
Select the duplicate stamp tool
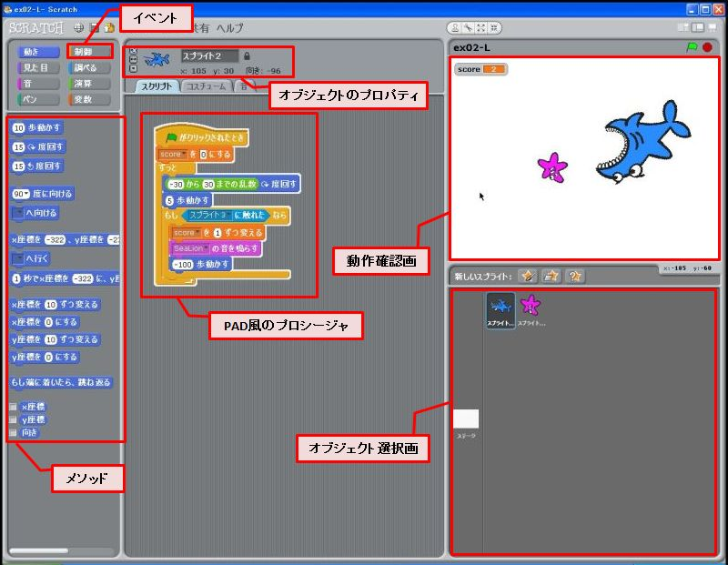click(x=455, y=28)
